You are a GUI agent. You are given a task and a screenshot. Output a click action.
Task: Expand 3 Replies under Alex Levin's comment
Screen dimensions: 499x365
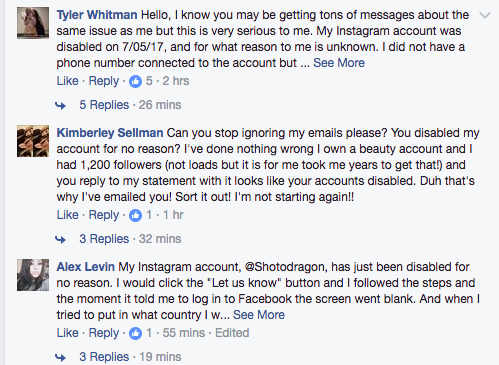click(x=104, y=357)
